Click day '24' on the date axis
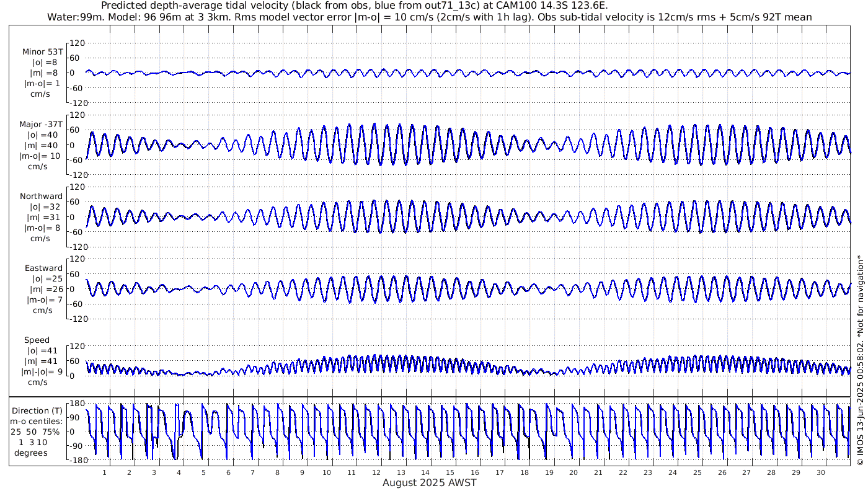Viewport: 868px width, 496px height. (x=673, y=472)
